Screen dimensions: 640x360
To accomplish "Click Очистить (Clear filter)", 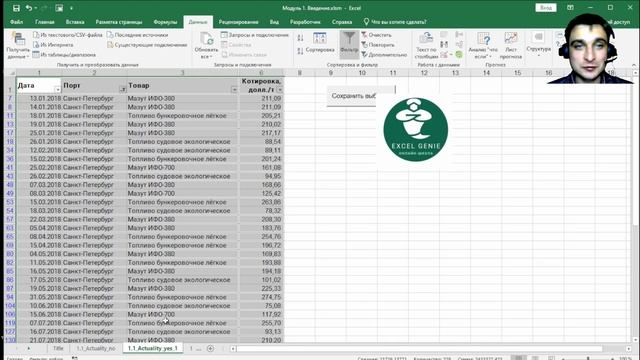I will coord(376,35).
